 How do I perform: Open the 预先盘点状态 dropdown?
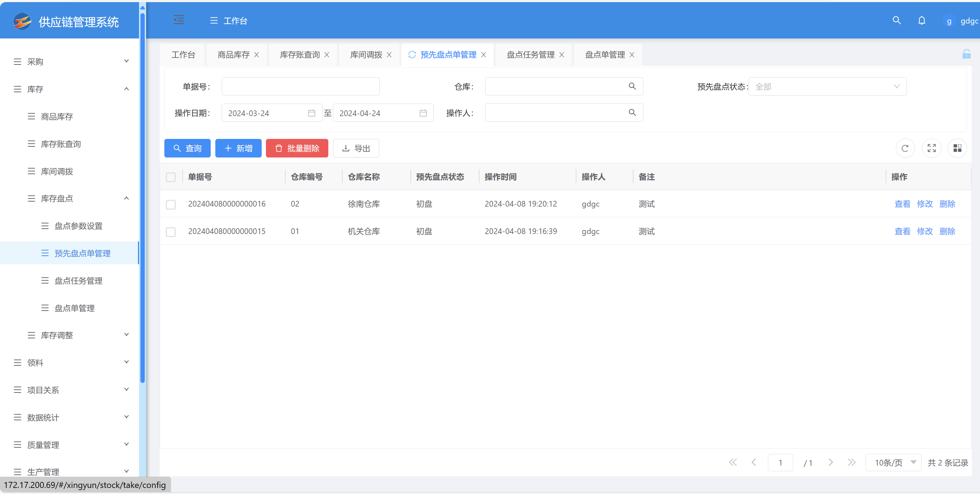coord(827,87)
